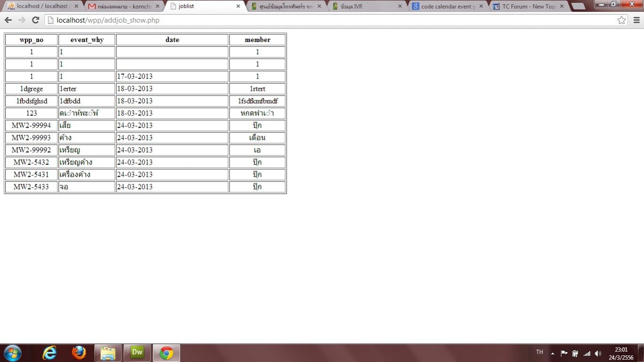Click the member cell 1fsdfkmfbmdf

click(x=257, y=101)
